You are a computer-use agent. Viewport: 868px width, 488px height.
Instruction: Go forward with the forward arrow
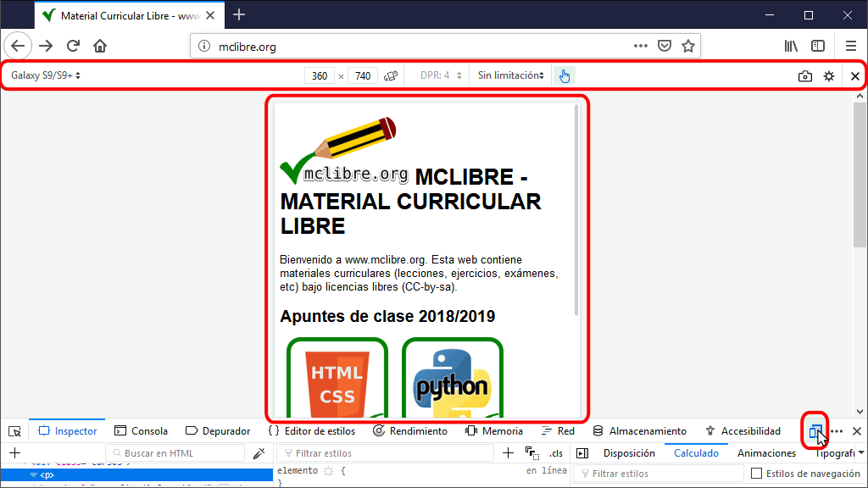pos(46,46)
